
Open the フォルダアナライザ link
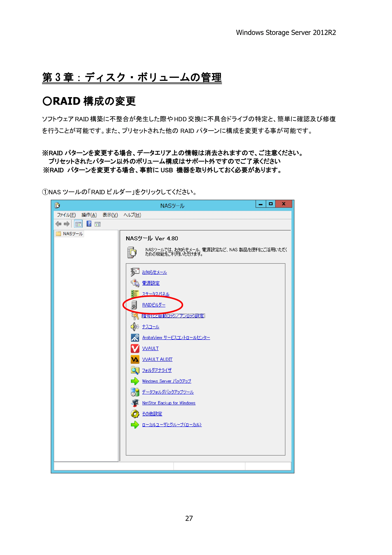click(x=157, y=370)
